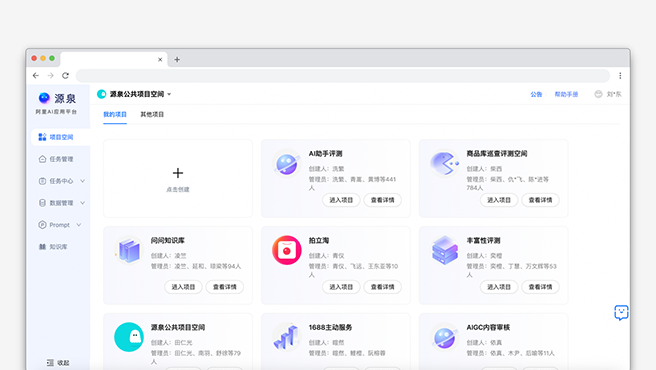656x370 pixels.
Task: Click the plus icon to create project
Action: point(178,173)
